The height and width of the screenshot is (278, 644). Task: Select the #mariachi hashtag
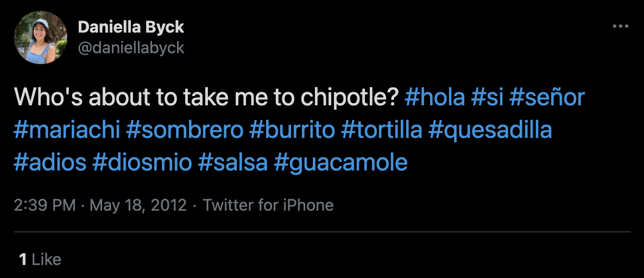66,130
